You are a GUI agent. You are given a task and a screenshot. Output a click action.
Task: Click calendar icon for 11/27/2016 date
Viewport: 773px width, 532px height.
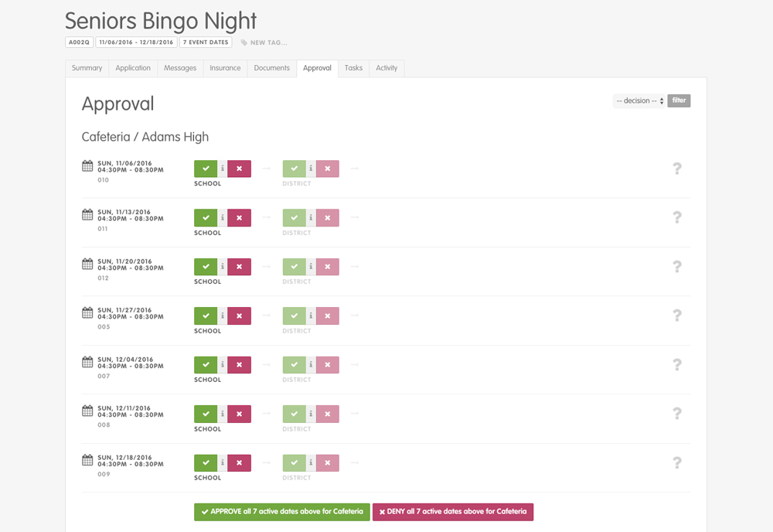(87, 312)
